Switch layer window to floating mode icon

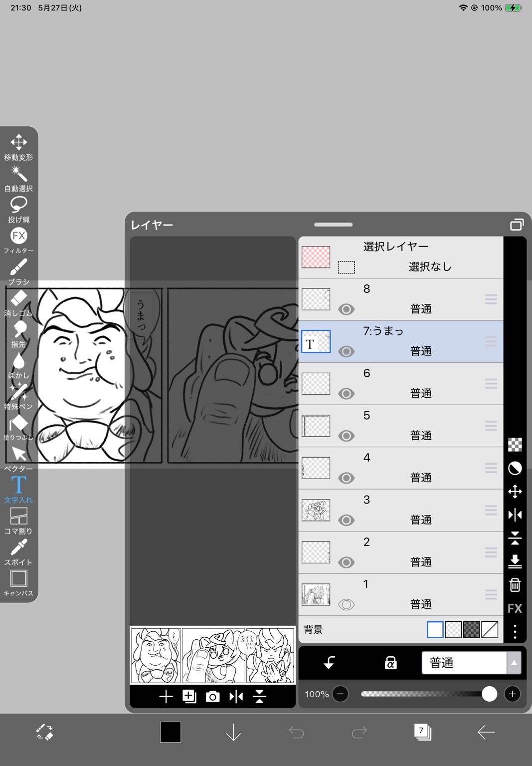pos(517,225)
